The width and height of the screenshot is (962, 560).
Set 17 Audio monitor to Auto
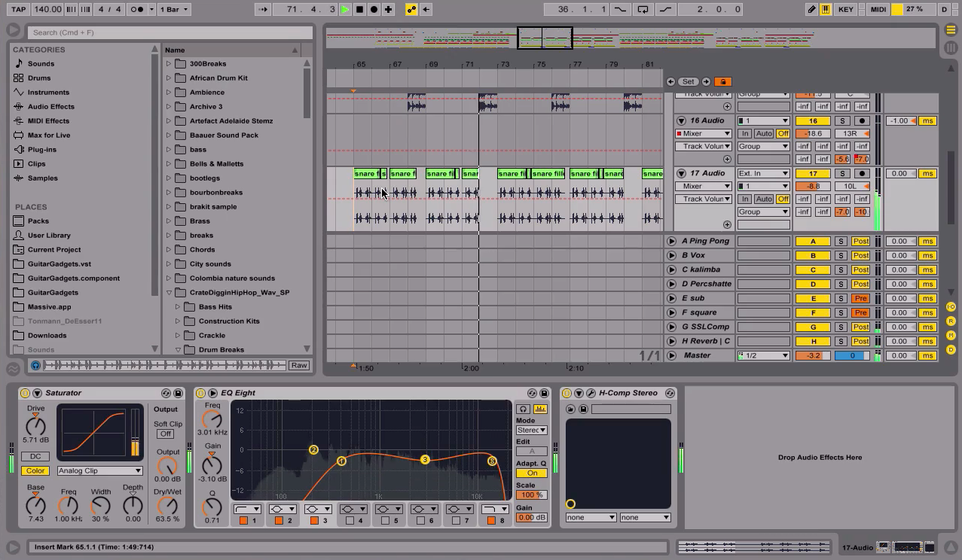[764, 199]
